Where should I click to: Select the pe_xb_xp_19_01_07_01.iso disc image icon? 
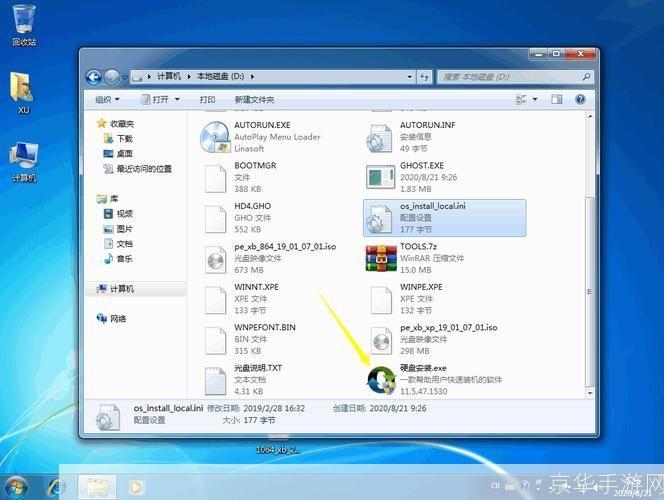pyautogui.click(x=381, y=340)
